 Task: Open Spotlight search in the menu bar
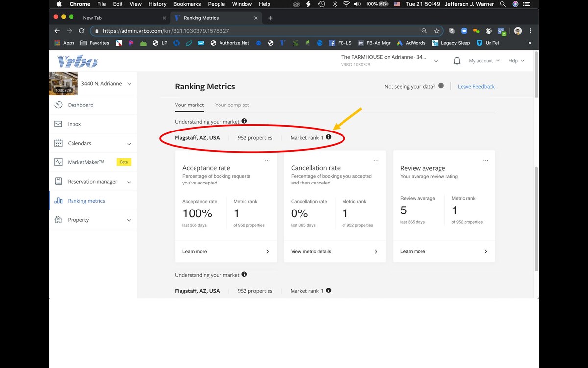tap(503, 4)
